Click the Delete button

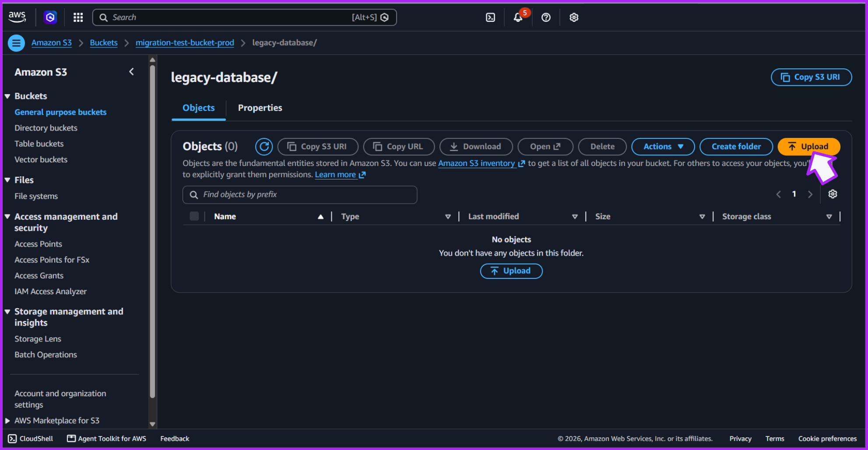pos(602,147)
